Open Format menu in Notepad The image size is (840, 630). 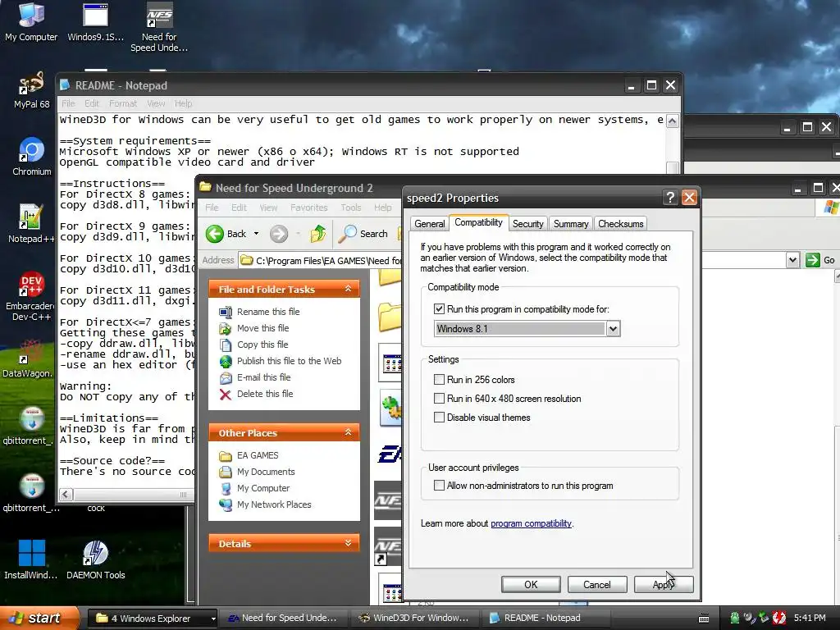click(123, 103)
